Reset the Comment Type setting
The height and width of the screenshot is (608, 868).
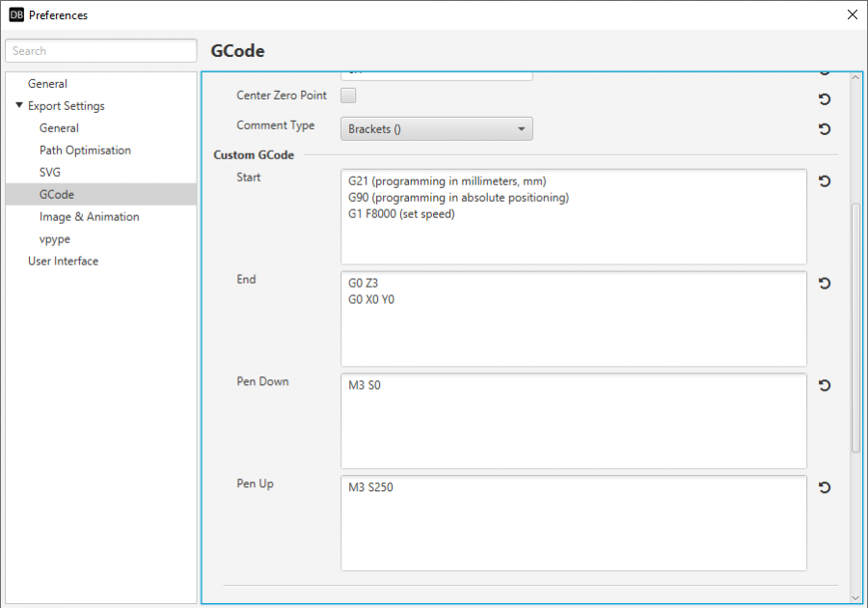[825, 129]
